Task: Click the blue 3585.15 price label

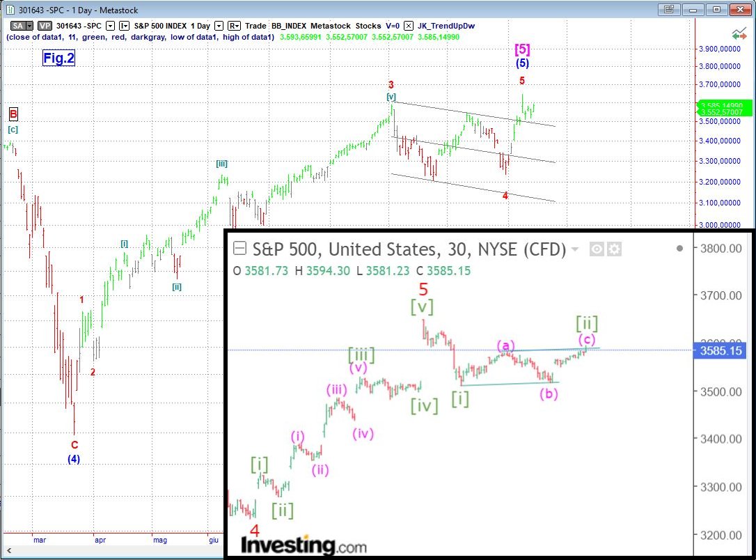Action: click(x=720, y=350)
